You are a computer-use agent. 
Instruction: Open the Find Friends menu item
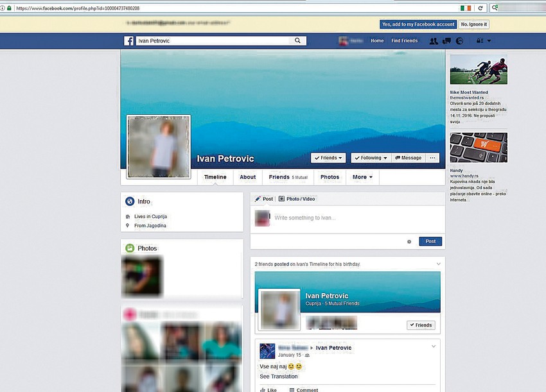pyautogui.click(x=404, y=40)
